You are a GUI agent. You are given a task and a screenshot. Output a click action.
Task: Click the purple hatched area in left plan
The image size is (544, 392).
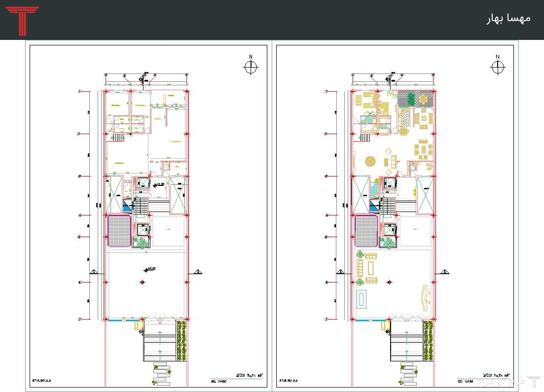119,231
